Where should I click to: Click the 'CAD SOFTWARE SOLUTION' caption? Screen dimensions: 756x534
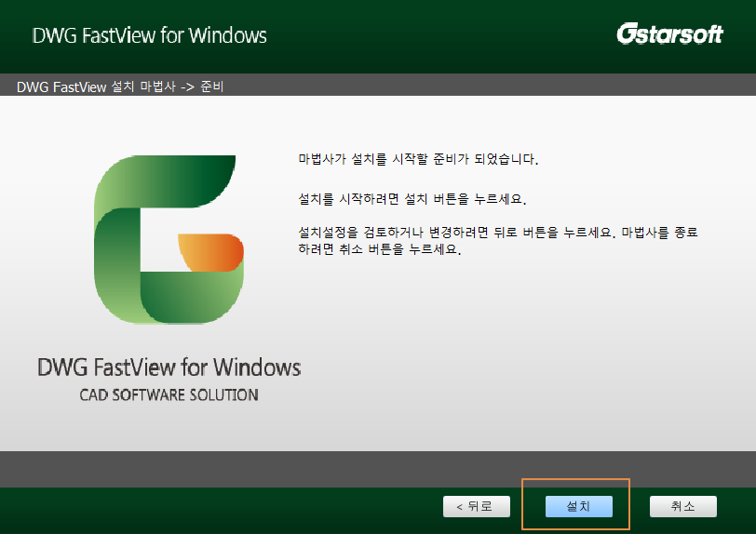169,395
